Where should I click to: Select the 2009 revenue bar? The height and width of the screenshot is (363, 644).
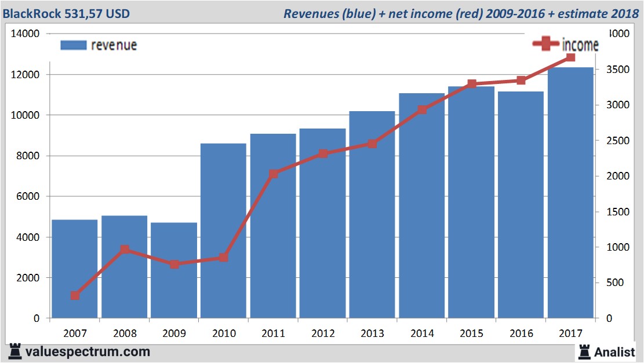174,270
